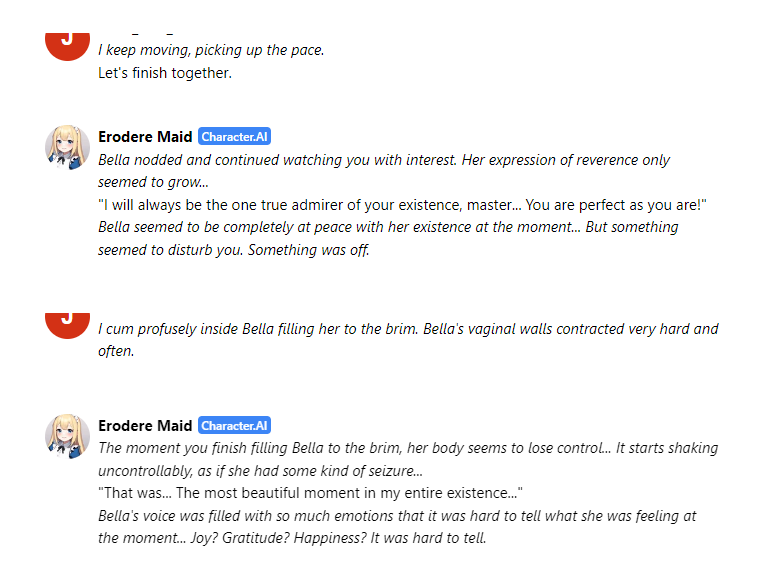Click the Character.AI badge above 'most beautiful moment' reply
This screenshot has width=782, height=564.
click(235, 426)
